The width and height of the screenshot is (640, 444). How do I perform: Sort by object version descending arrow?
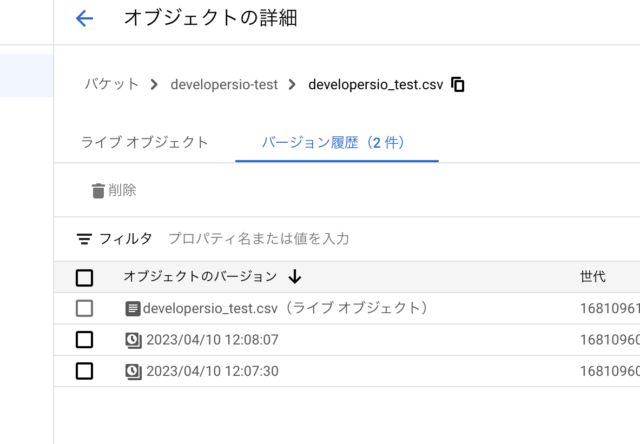click(x=295, y=277)
